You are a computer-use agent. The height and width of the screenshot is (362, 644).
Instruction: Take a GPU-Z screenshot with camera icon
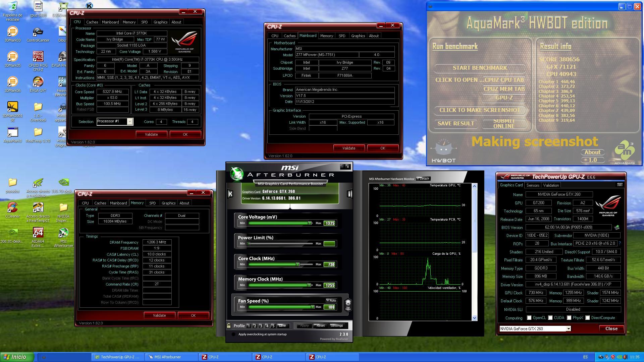[x=620, y=185]
